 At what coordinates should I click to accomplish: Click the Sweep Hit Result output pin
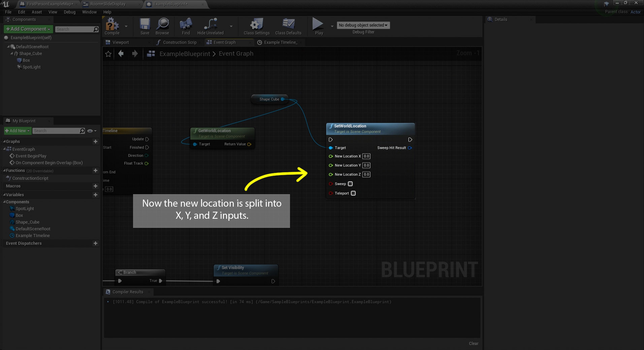410,148
